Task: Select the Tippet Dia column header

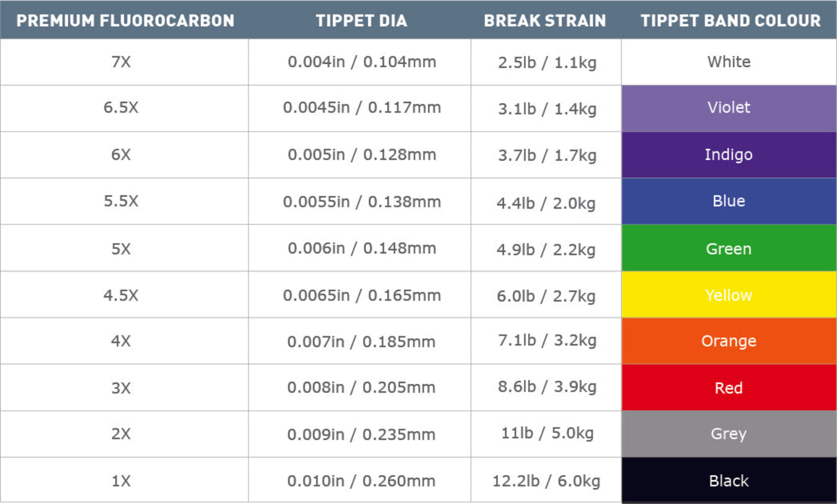Action: point(361,21)
